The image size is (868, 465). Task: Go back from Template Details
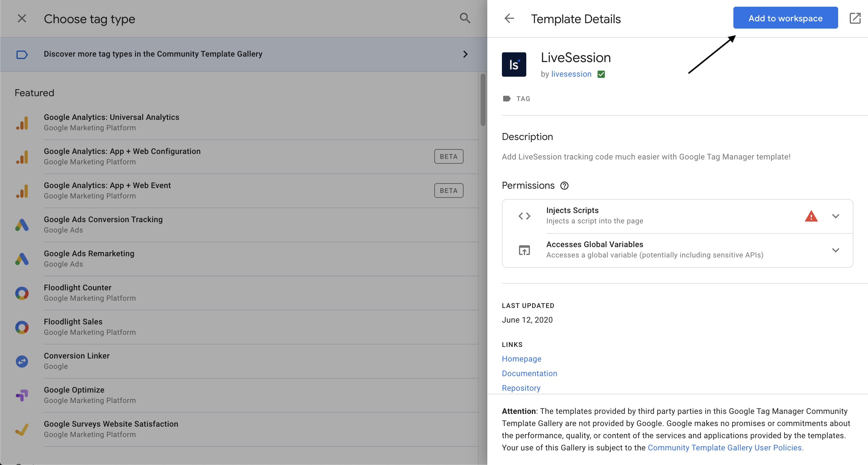coord(509,19)
